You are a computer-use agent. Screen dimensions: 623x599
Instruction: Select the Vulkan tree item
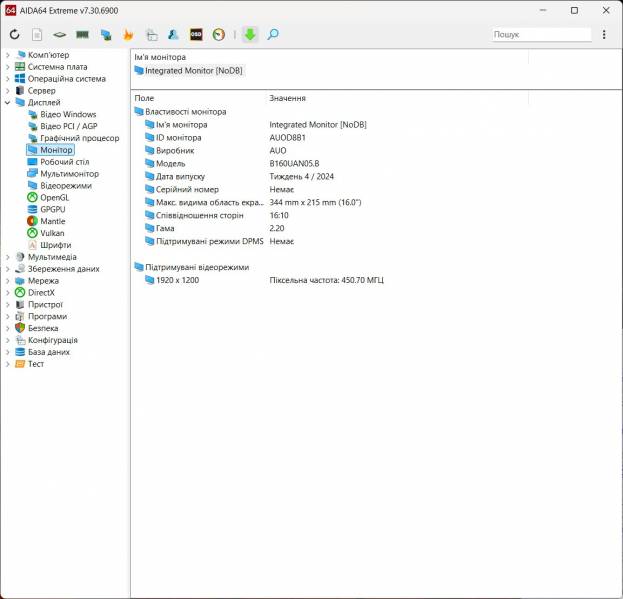(46, 233)
